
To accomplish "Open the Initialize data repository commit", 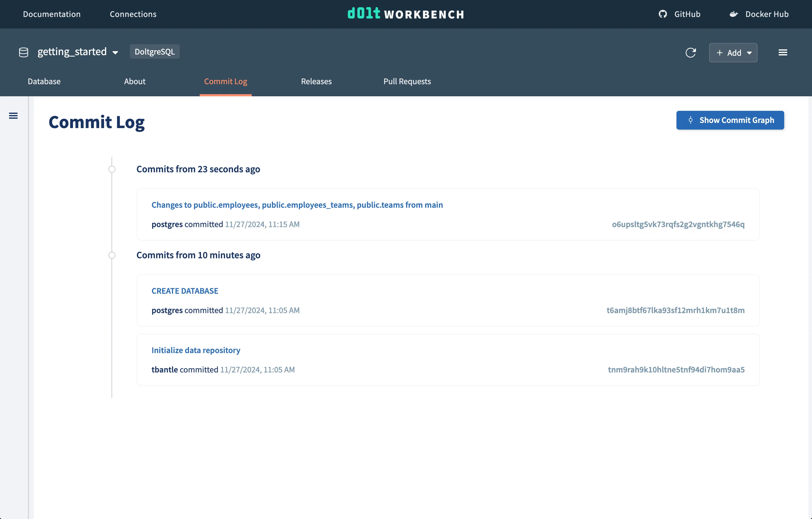I will click(x=195, y=350).
